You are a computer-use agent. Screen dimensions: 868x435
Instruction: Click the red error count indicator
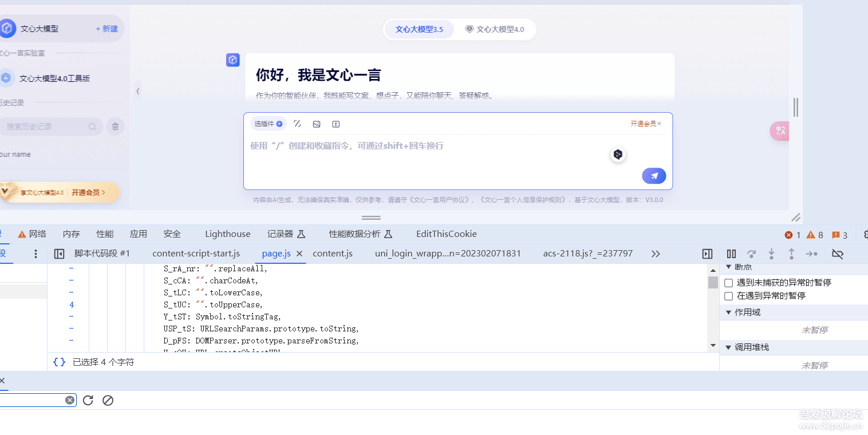point(792,235)
